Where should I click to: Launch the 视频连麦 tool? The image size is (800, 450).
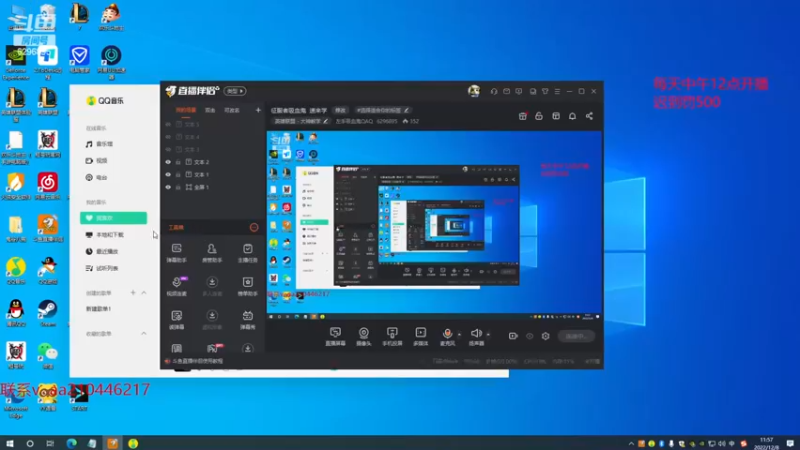coord(177,286)
